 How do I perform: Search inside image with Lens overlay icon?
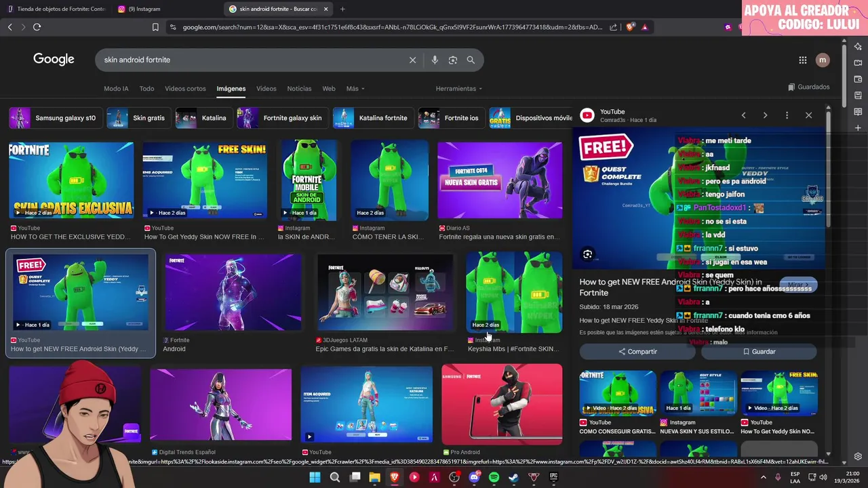[x=588, y=254]
